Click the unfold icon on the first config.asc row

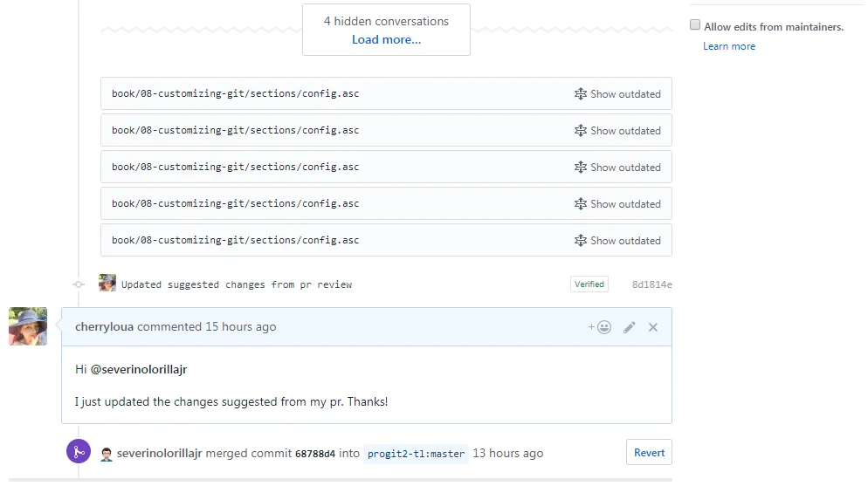click(x=580, y=94)
